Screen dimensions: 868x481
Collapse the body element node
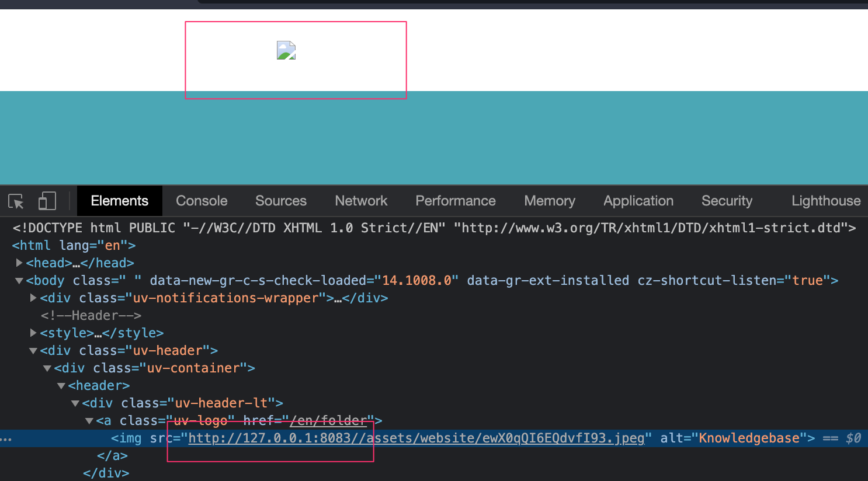click(x=19, y=281)
